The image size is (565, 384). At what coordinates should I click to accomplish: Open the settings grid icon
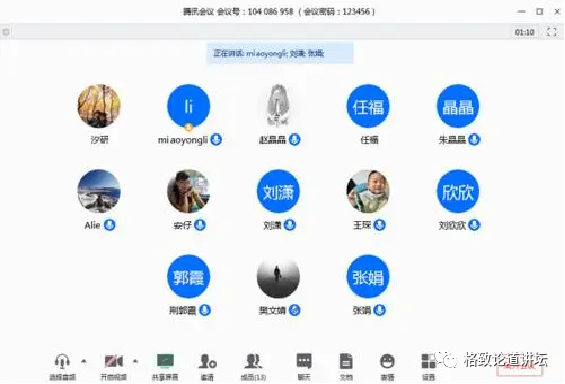point(428,361)
